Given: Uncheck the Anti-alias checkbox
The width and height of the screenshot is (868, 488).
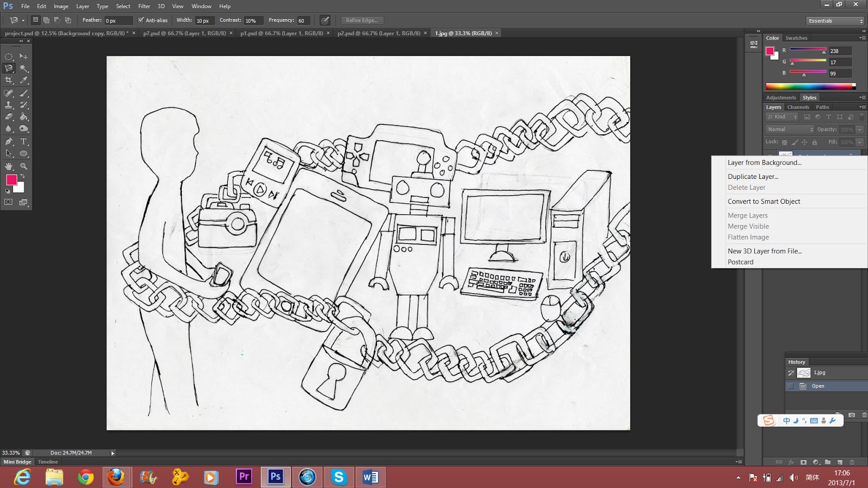Looking at the screenshot, I should [141, 20].
